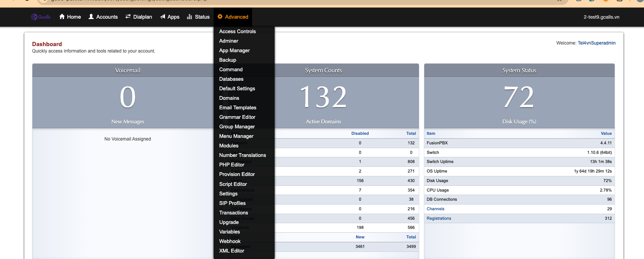Click the Home house icon
The width and height of the screenshot is (644, 259).
[x=62, y=17]
